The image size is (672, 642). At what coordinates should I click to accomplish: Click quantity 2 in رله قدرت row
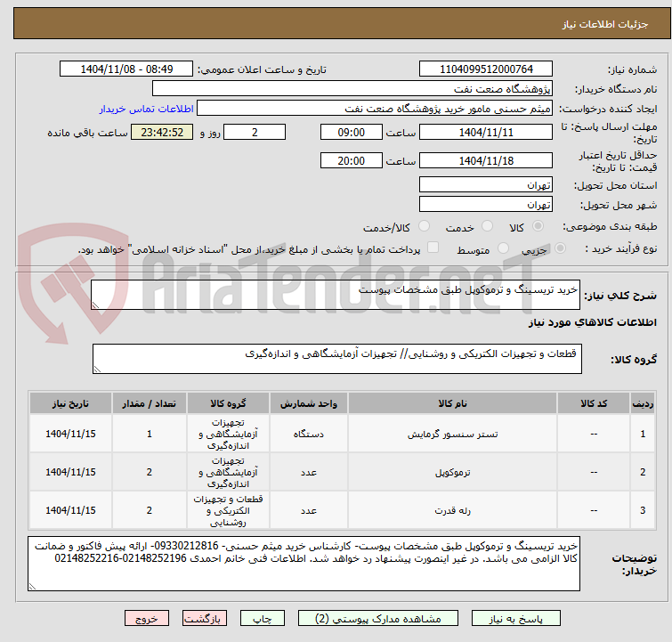[150, 510]
